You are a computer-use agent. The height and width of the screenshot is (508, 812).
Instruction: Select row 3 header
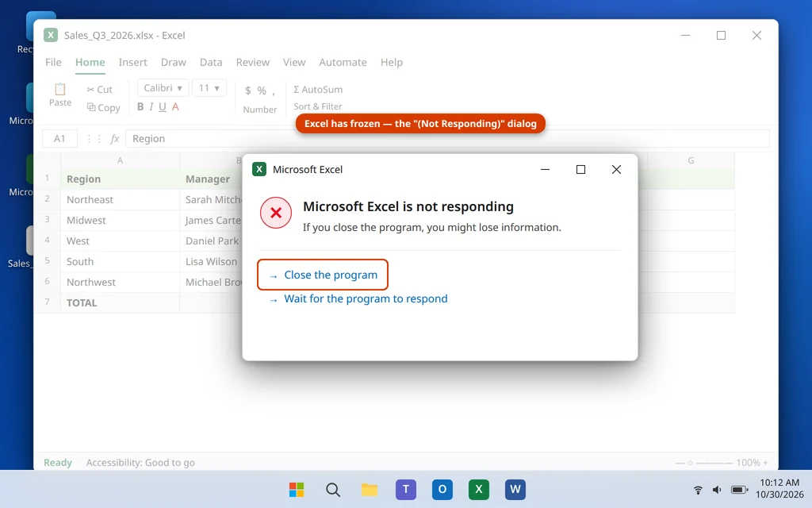(47, 220)
